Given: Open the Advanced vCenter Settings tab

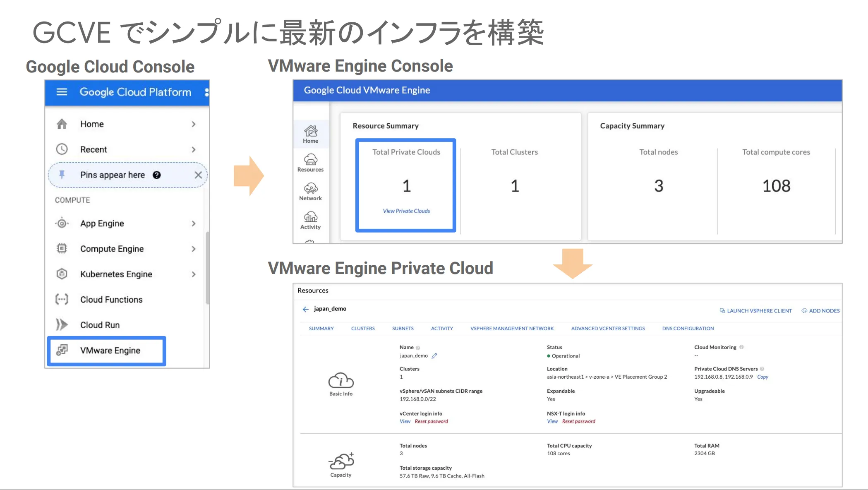Looking at the screenshot, I should (x=608, y=329).
